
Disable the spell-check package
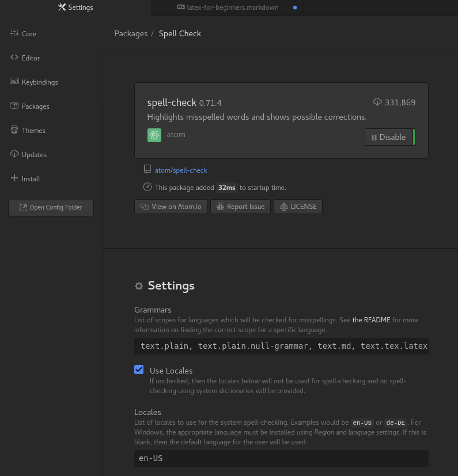(x=390, y=137)
